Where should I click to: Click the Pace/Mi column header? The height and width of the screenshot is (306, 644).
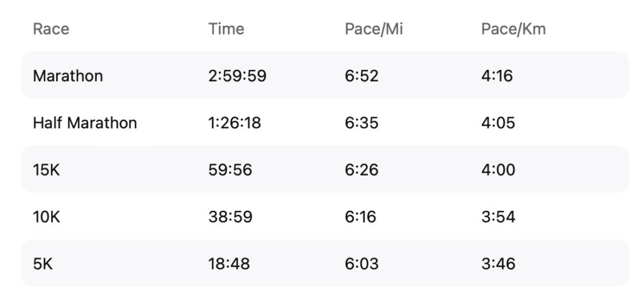pyautogui.click(x=374, y=29)
